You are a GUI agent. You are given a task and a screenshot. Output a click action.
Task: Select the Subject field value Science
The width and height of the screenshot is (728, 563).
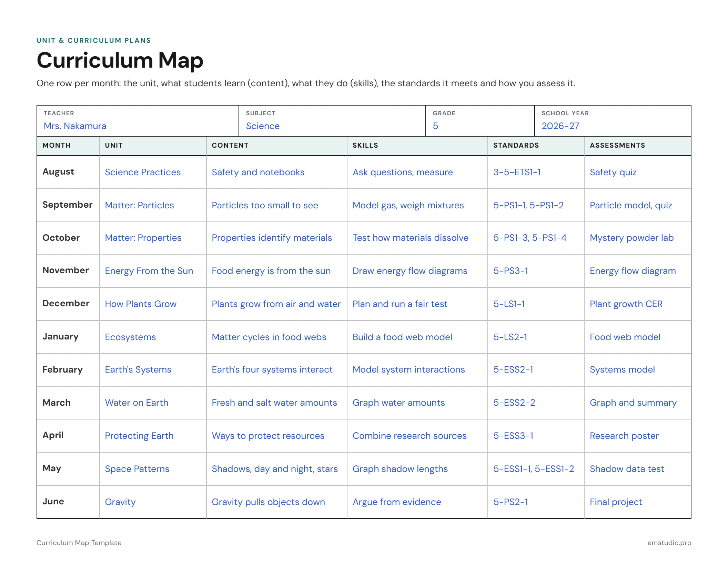tap(263, 126)
